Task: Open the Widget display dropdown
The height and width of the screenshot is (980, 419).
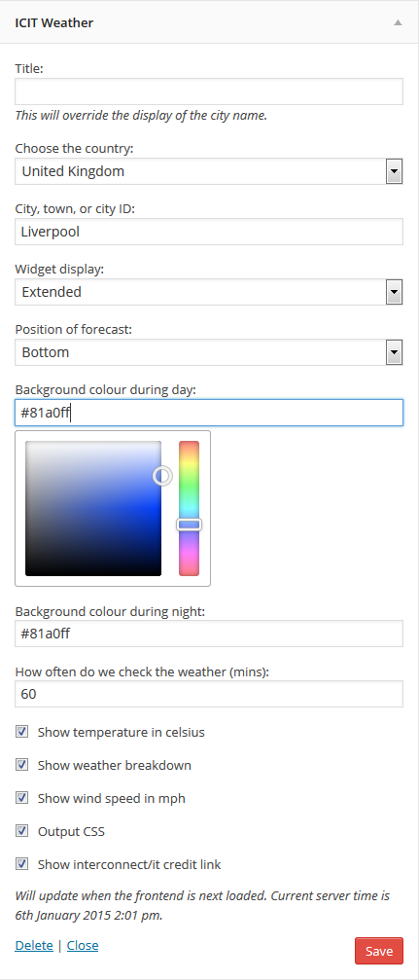Action: (209, 292)
